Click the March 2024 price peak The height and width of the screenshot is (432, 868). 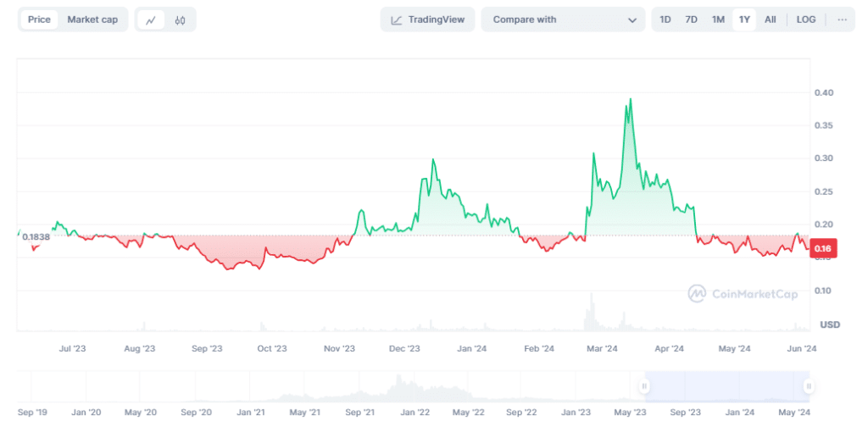tap(630, 99)
